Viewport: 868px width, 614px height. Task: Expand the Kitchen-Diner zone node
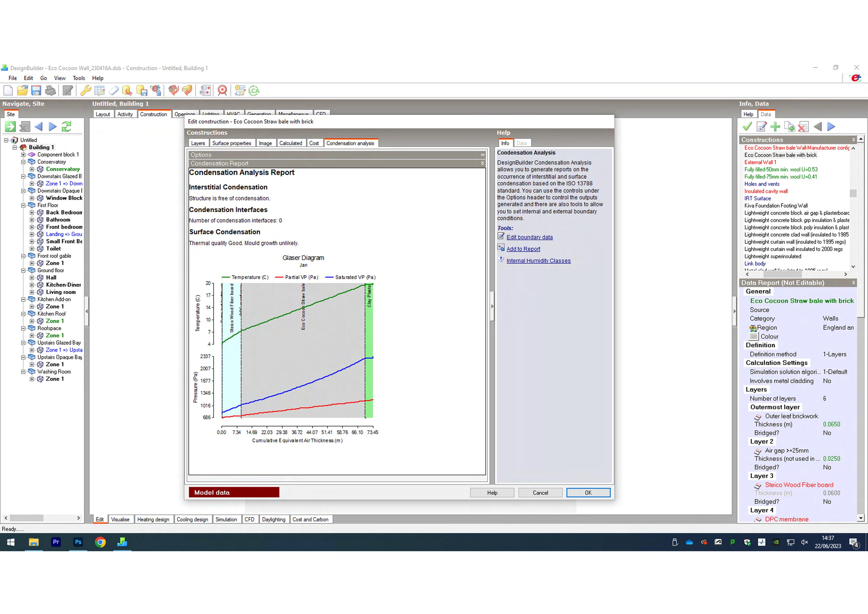coord(32,285)
